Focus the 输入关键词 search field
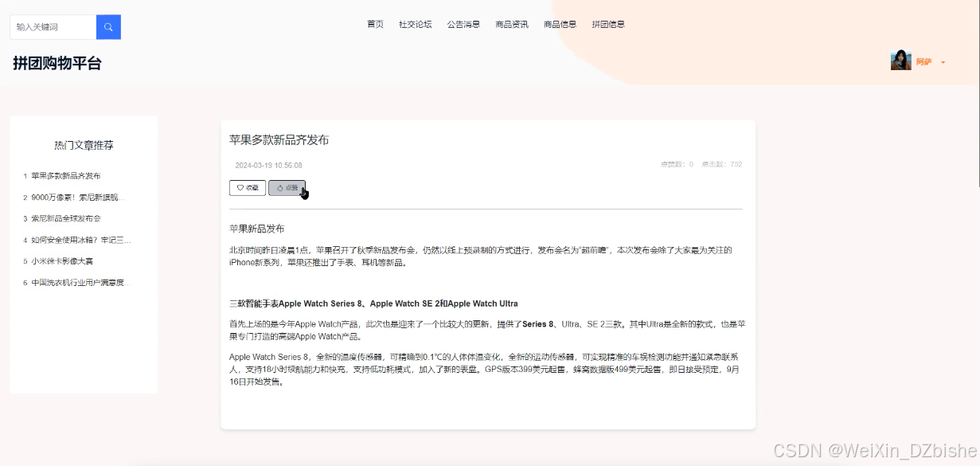 tap(53, 27)
